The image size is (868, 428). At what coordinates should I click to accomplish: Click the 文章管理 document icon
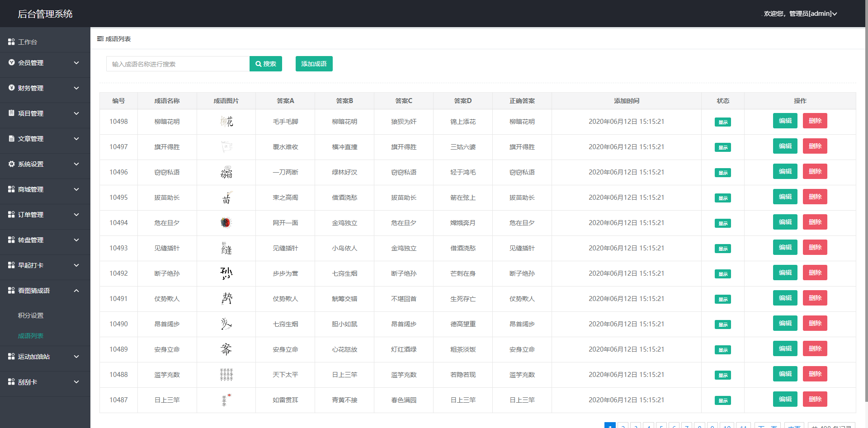[11, 138]
